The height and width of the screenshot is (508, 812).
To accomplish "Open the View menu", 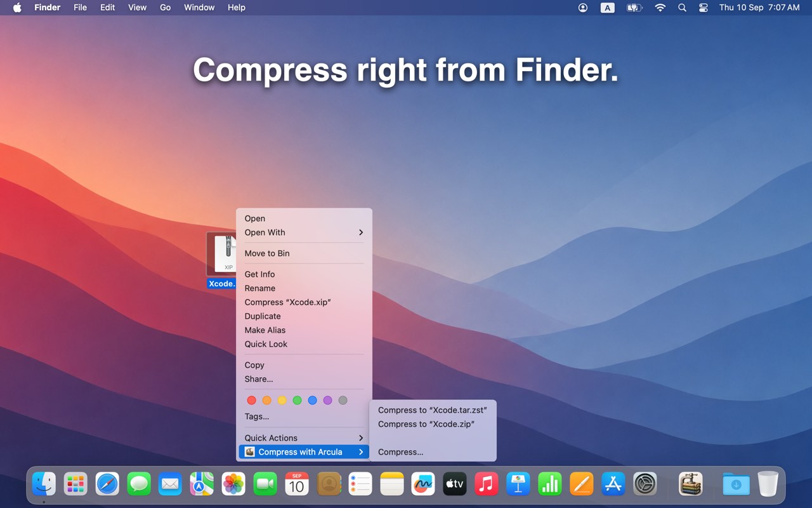I will pos(137,8).
